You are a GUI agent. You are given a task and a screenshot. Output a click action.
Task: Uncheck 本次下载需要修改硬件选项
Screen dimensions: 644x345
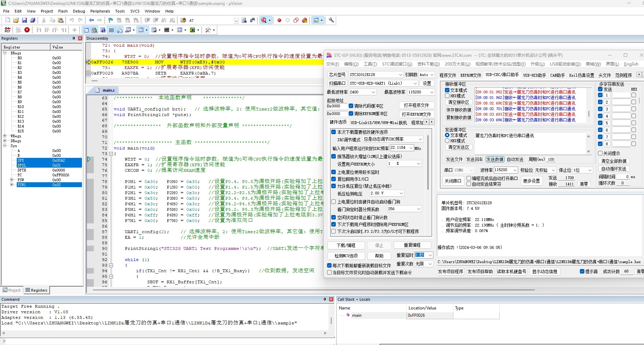(333, 132)
